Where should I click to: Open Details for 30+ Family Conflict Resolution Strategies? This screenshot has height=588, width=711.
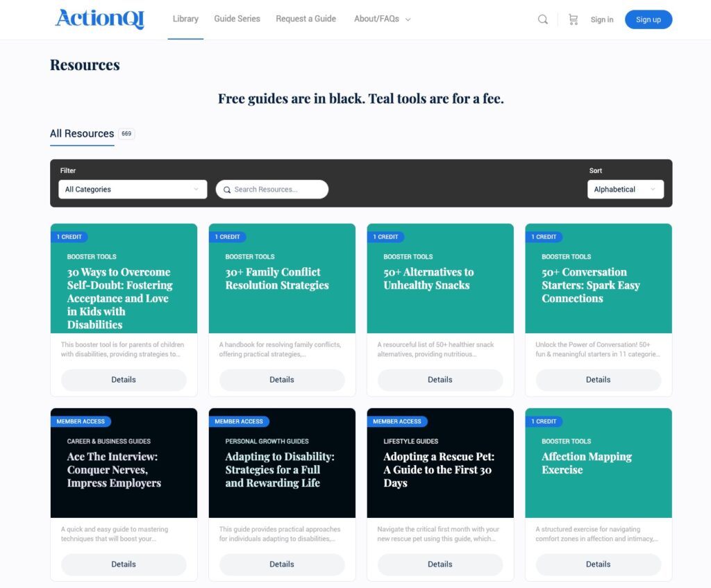[282, 380]
